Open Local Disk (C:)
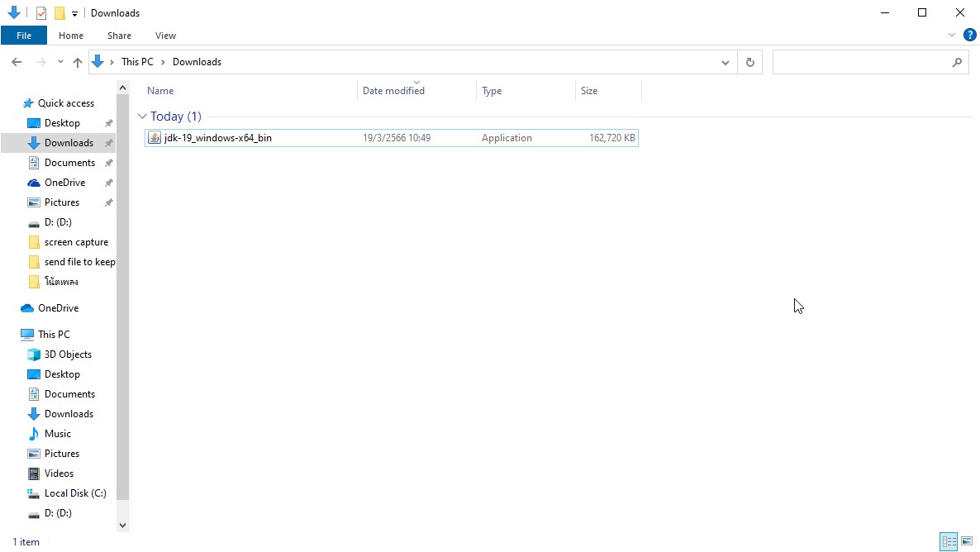Image resolution: width=980 pixels, height=552 pixels. 75,493
